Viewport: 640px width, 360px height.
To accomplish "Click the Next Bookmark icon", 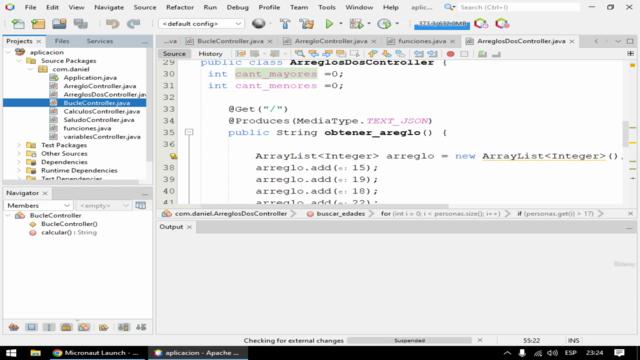I will pos(387,53).
